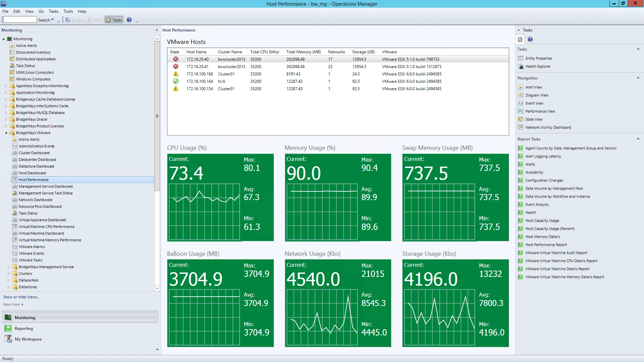Run VMware Virtual Machine Audit Report
The height and width of the screenshot is (362, 644).
556,253
